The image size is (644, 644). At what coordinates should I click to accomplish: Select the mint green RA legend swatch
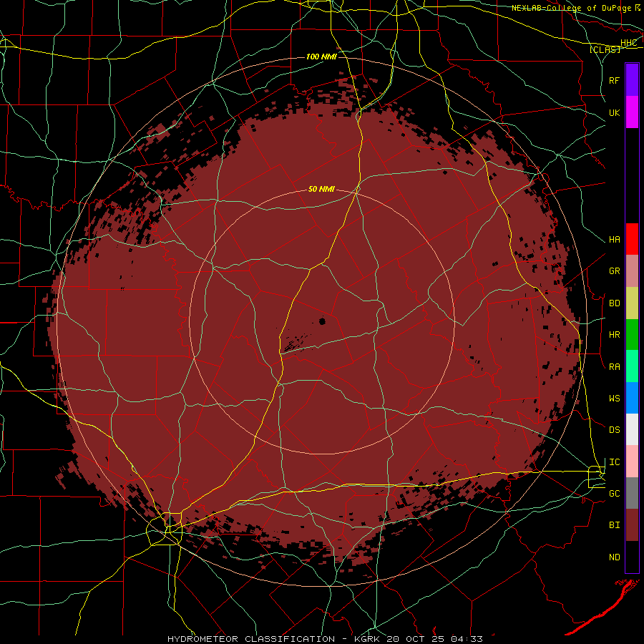pyautogui.click(x=632, y=366)
